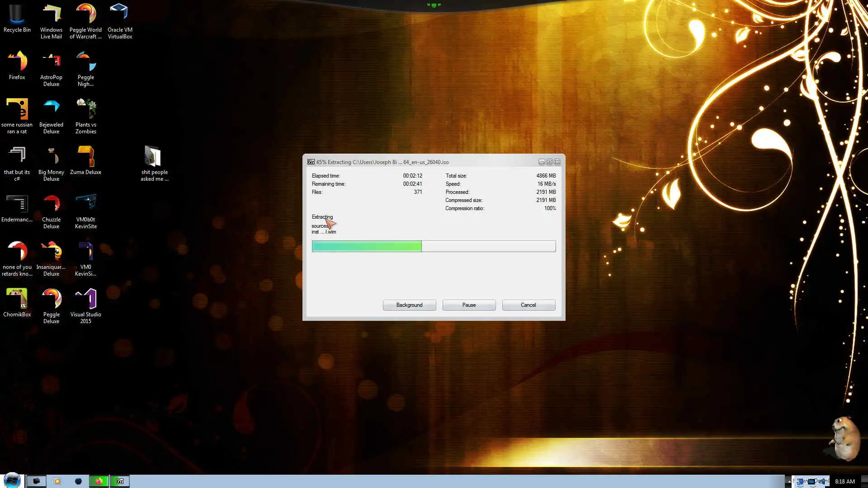This screenshot has height=488, width=868.
Task: Pause the 7-Zip extraction
Action: (469, 305)
